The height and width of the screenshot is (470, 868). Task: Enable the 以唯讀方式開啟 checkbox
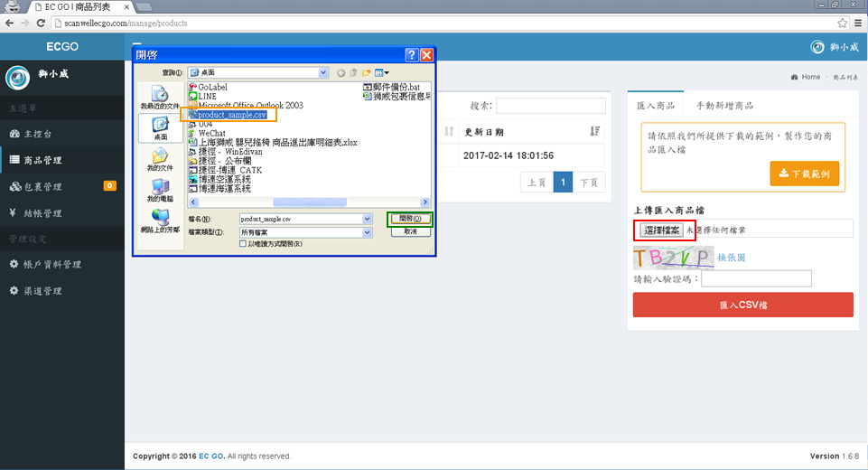click(243, 244)
